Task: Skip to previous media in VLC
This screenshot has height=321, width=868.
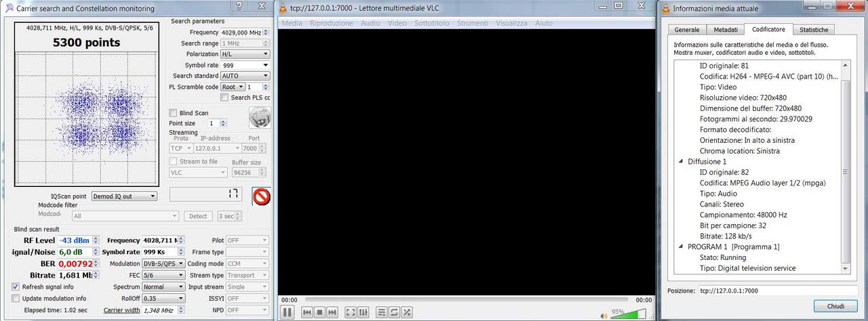Action: click(307, 312)
